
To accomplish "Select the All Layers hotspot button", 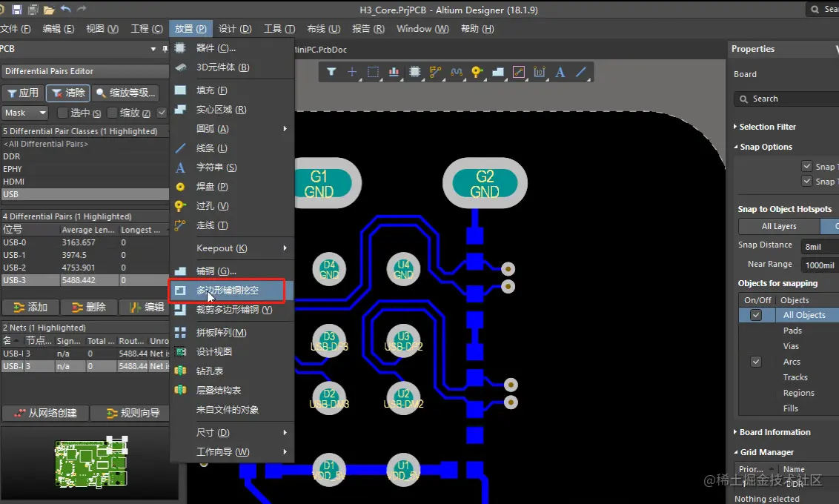I will 778,226.
